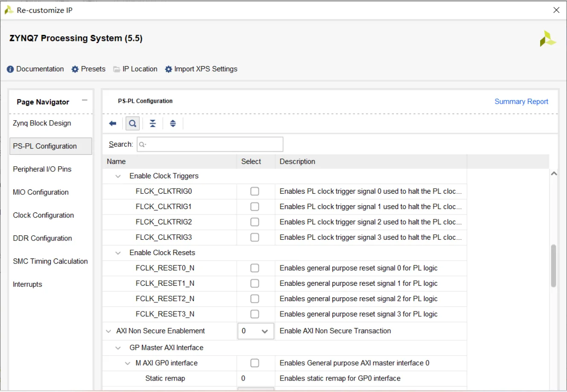The height and width of the screenshot is (392, 567).
Task: Check the FCLK_RESET1_N checkbox
Action: 255,283
